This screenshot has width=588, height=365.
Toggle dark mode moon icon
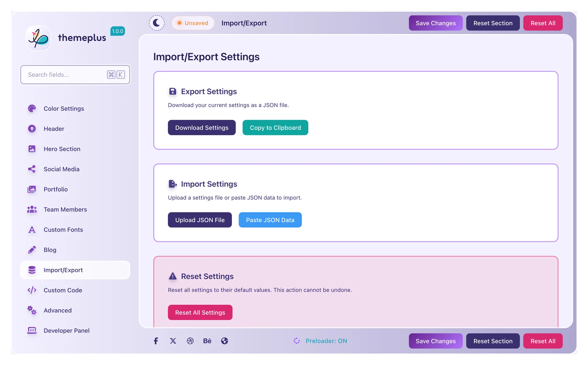(156, 23)
